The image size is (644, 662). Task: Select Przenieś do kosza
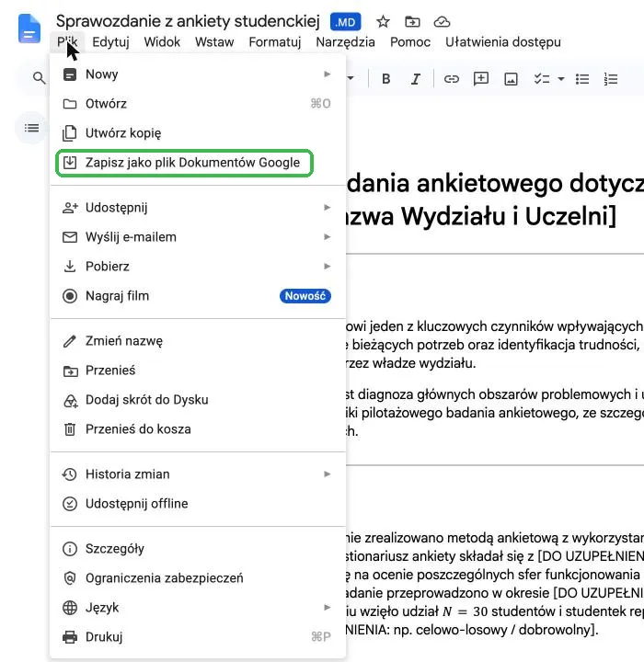pos(198,429)
